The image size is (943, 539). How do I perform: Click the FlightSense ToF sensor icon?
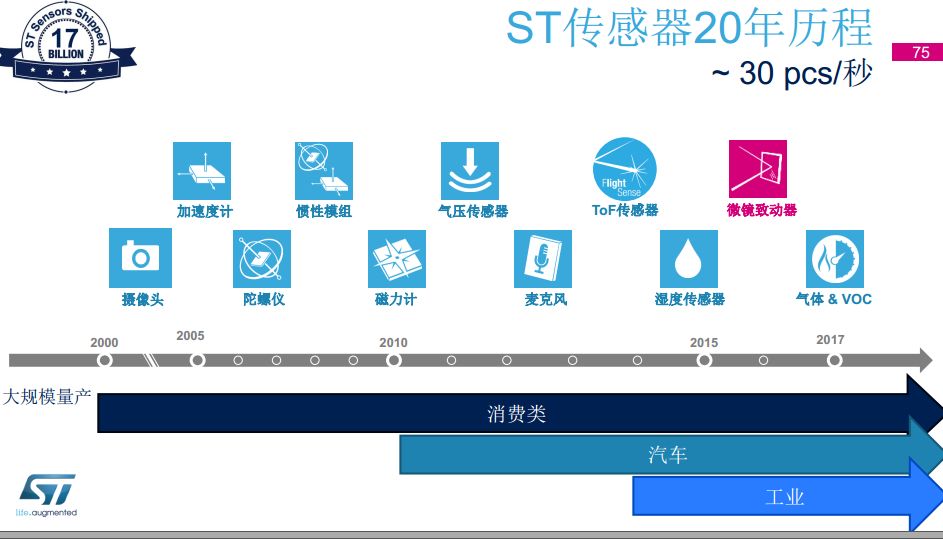[624, 169]
